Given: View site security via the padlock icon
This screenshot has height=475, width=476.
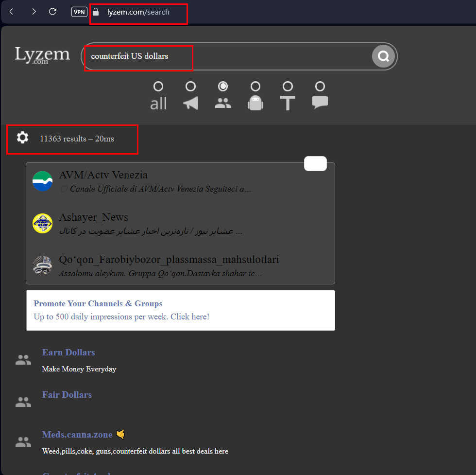Looking at the screenshot, I should tap(96, 12).
